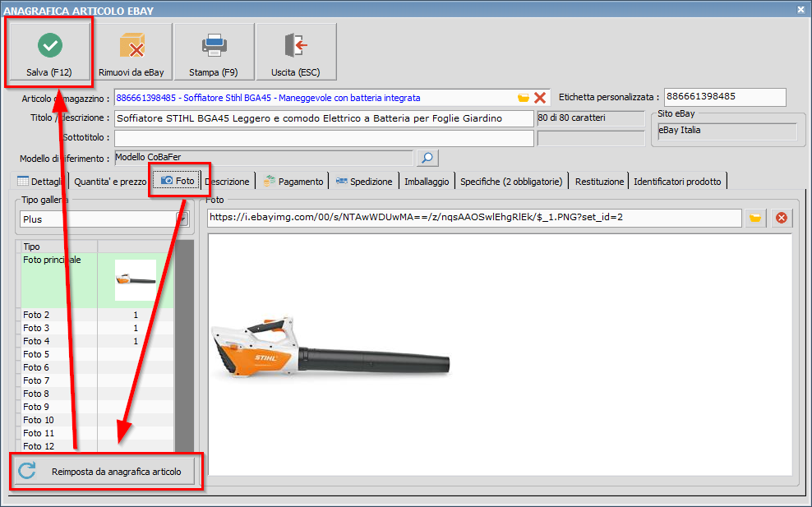Select the Foto 10 row

point(97,420)
